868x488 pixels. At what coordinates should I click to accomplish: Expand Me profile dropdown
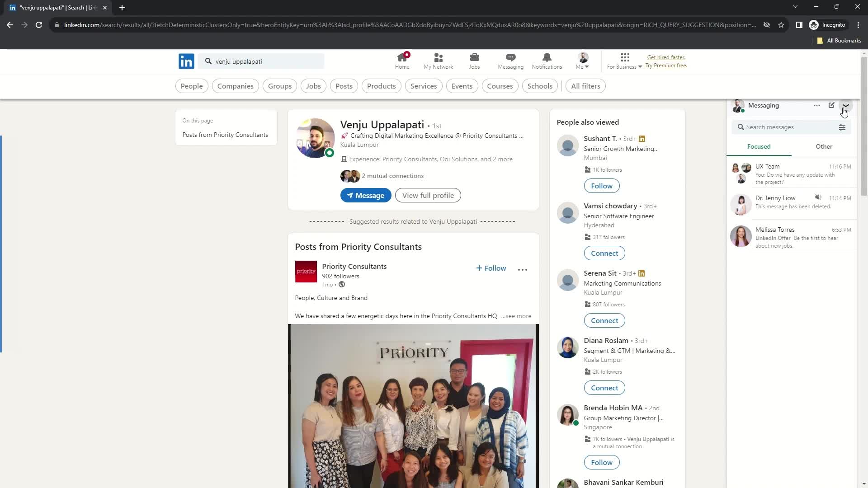click(x=582, y=61)
